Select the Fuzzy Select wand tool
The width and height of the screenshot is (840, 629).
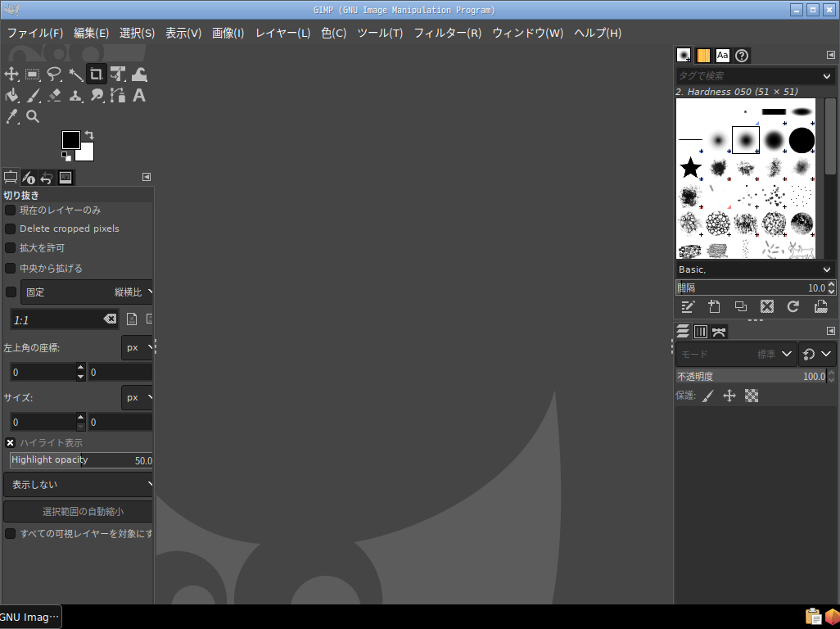pyautogui.click(x=75, y=74)
